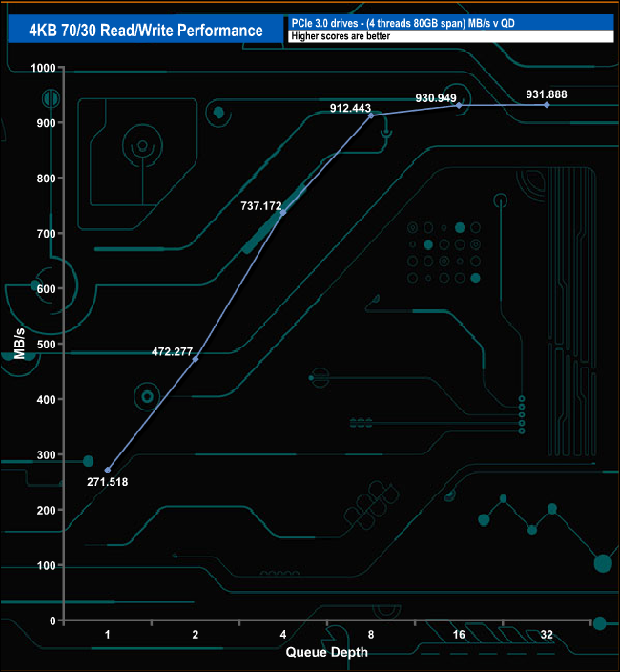Click the PCIe 3.0 drives subtitle text
Image resolution: width=620 pixels, height=672 pixels.
(403, 23)
